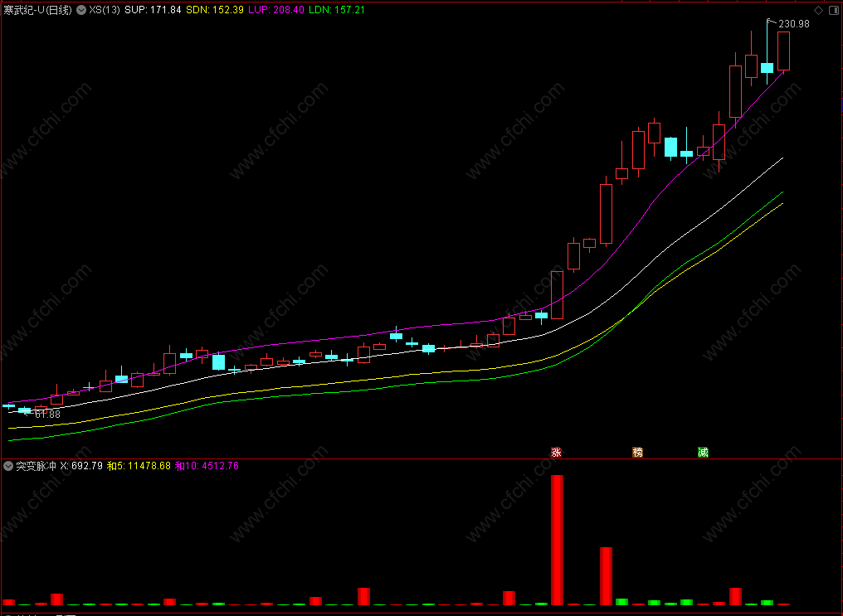Click the diamond icon at top right
The image size is (843, 616).
pos(818,10)
